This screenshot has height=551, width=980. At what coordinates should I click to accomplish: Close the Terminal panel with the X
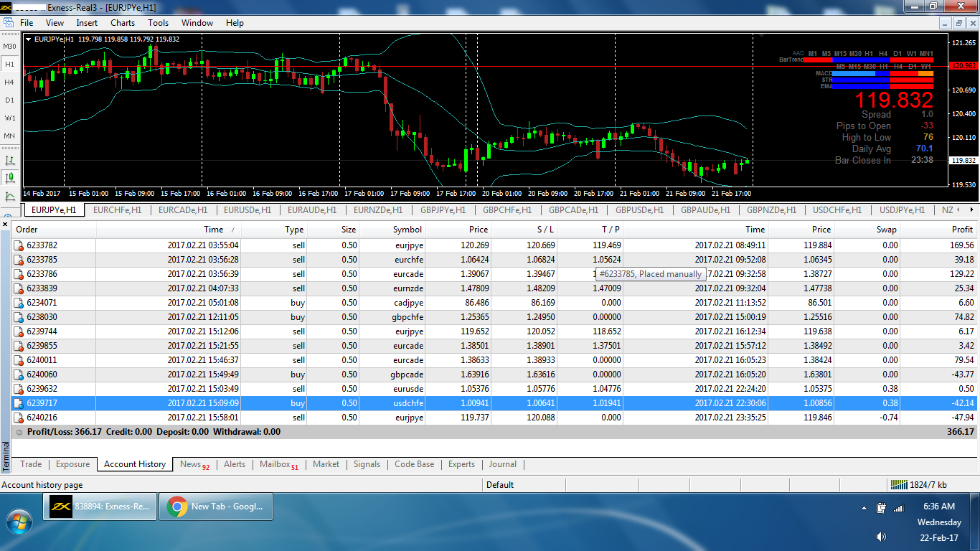point(5,225)
